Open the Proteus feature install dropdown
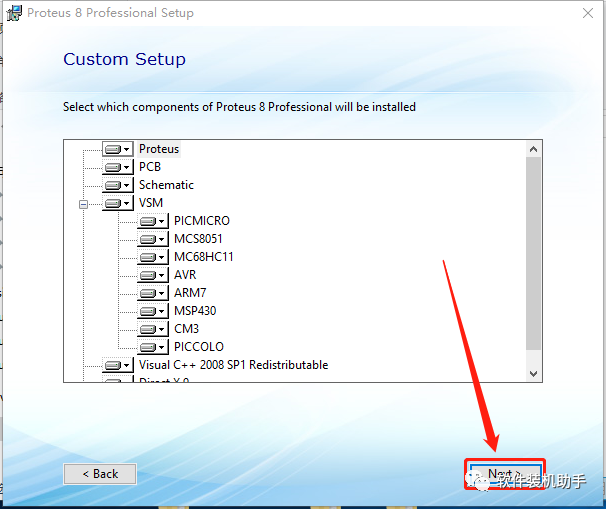The width and height of the screenshot is (606, 509). click(x=118, y=149)
